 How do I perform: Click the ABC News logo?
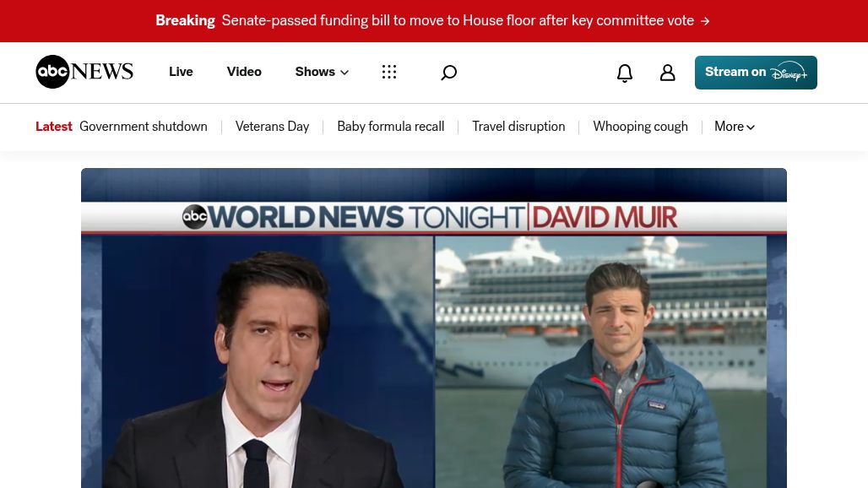(84, 73)
